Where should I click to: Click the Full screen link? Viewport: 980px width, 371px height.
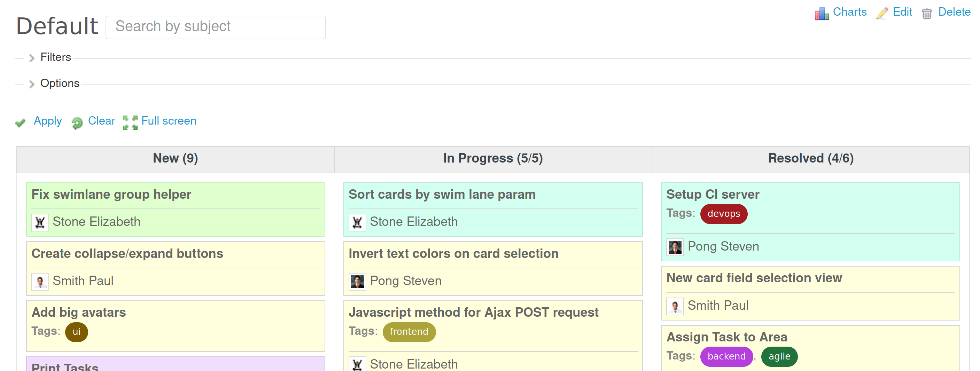(169, 121)
